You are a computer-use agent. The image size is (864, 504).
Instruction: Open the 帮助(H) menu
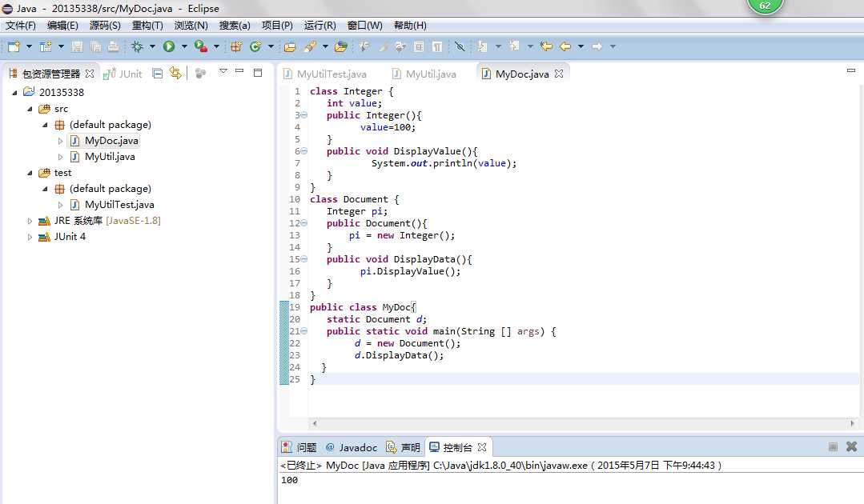click(410, 26)
